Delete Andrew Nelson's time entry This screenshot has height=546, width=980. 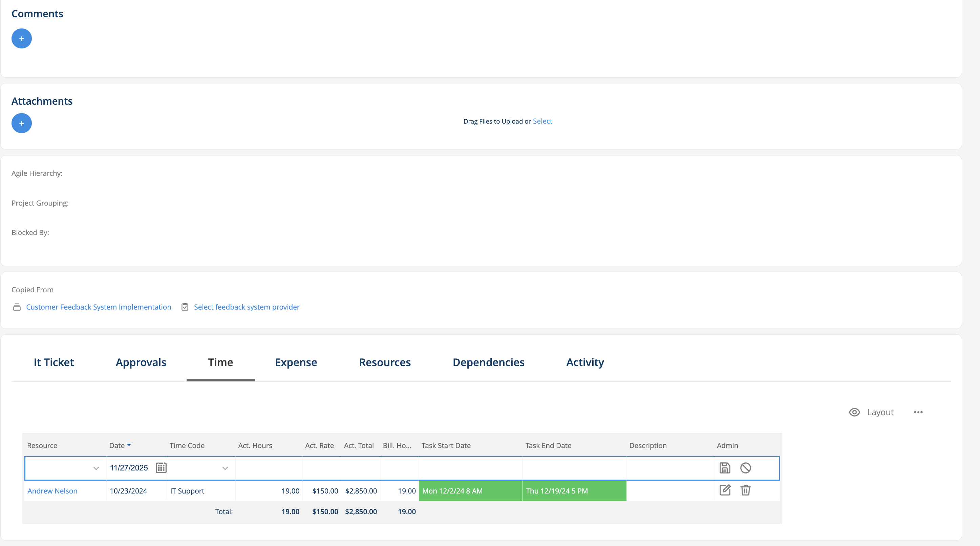pyautogui.click(x=745, y=490)
